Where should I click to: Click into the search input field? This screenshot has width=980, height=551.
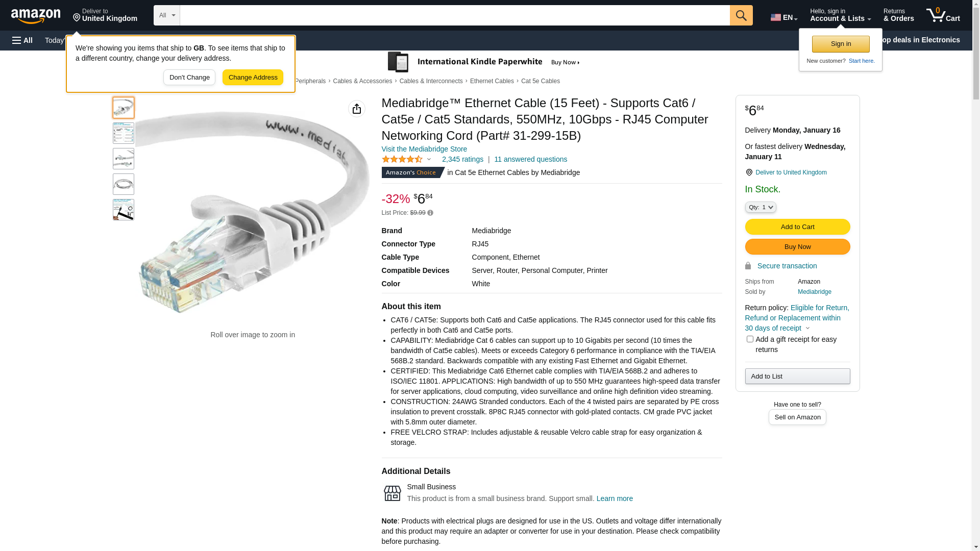[x=454, y=15]
